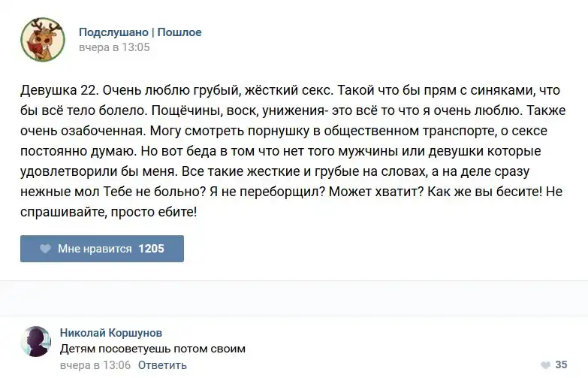Click the word "Пошлое" in the group title
588x378 pixels.
click(x=179, y=32)
